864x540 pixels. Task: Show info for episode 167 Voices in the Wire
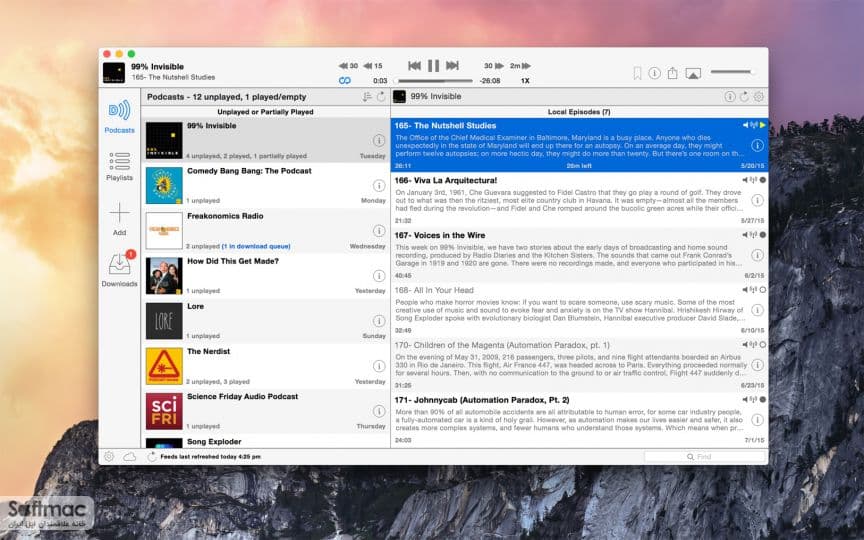click(x=758, y=255)
